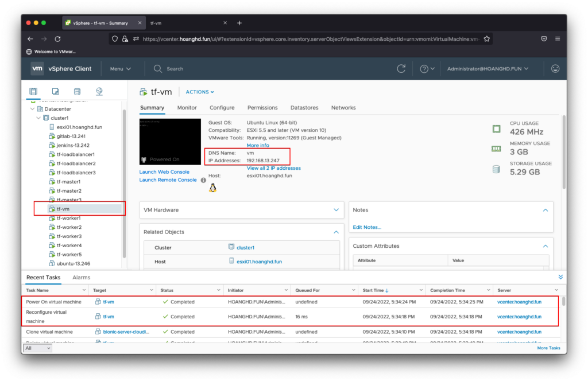Open Networking inventory view icon
This screenshot has width=588, height=382.
tap(99, 91)
